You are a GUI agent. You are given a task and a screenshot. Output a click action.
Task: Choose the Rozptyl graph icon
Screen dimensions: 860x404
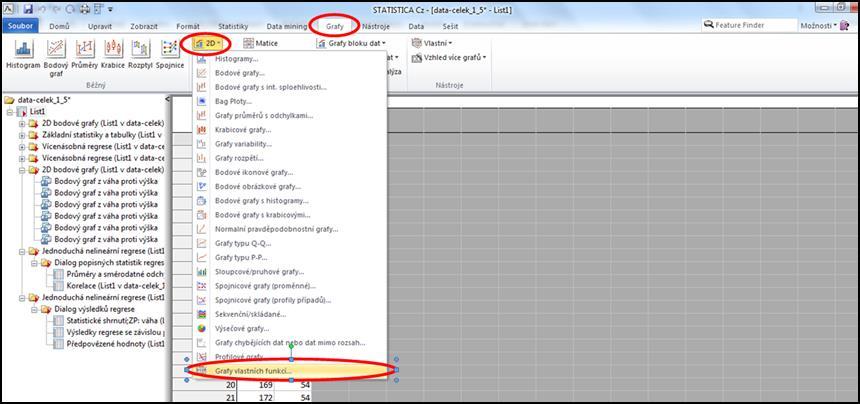[x=140, y=54]
